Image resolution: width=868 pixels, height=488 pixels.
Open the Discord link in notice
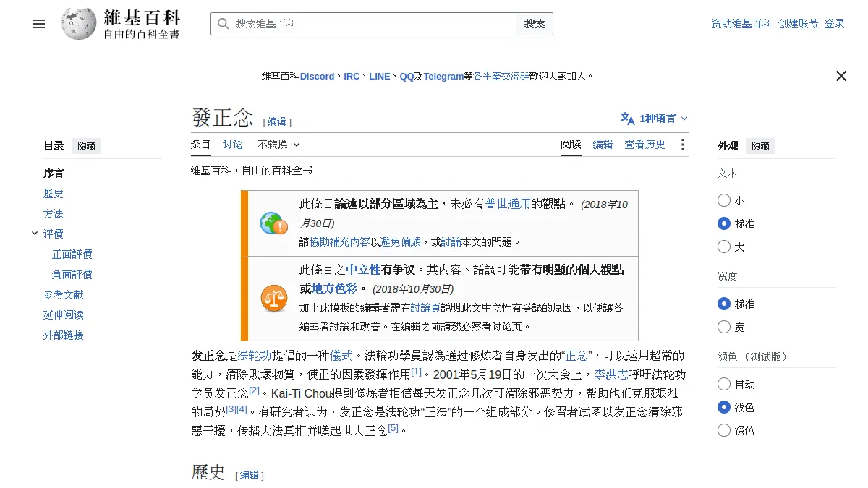coord(318,76)
